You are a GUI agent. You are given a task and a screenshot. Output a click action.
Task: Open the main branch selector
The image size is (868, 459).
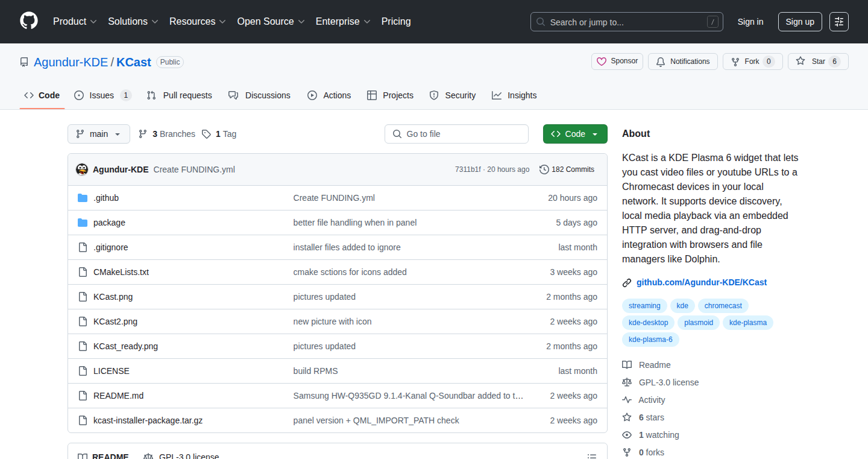coord(99,134)
